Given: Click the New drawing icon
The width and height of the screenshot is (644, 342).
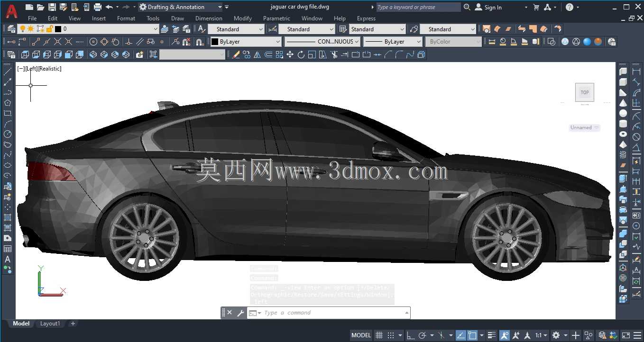Looking at the screenshot, I should pyautogui.click(x=29, y=7).
